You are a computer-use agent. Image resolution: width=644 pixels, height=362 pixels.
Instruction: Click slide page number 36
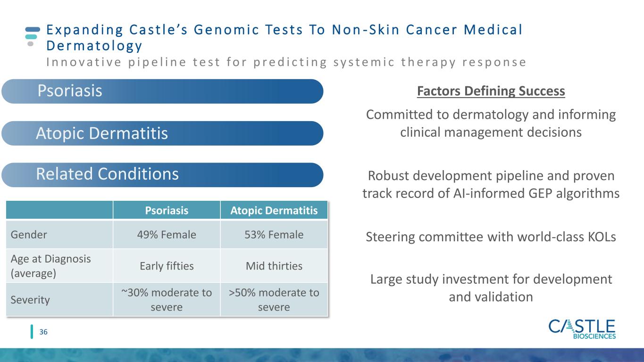[43, 332]
